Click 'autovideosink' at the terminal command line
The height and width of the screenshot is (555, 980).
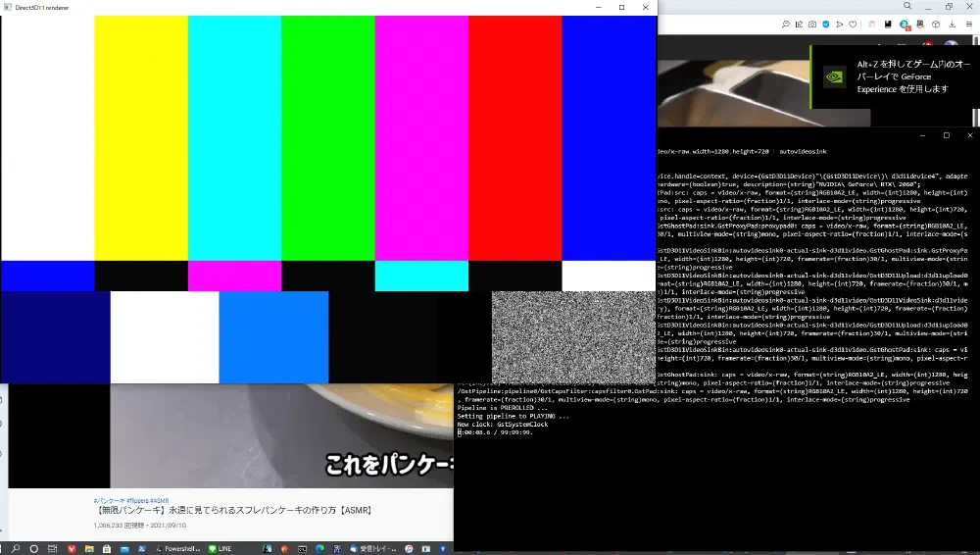(804, 151)
